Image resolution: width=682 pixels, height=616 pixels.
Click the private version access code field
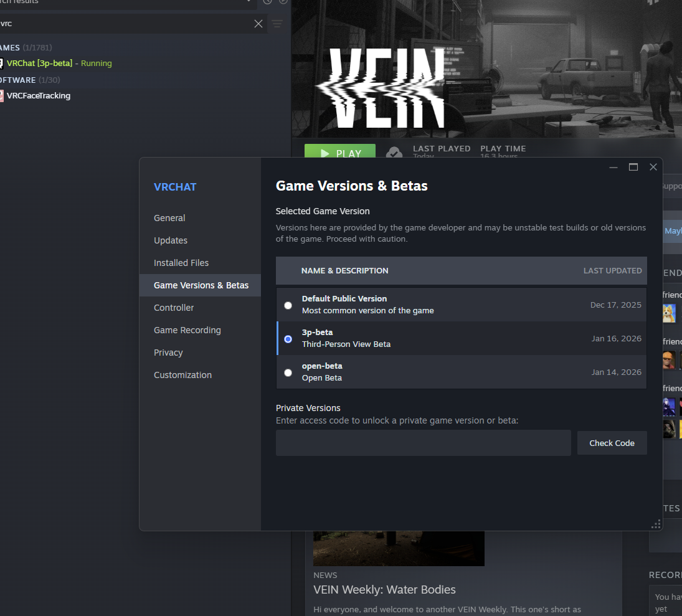[423, 443]
